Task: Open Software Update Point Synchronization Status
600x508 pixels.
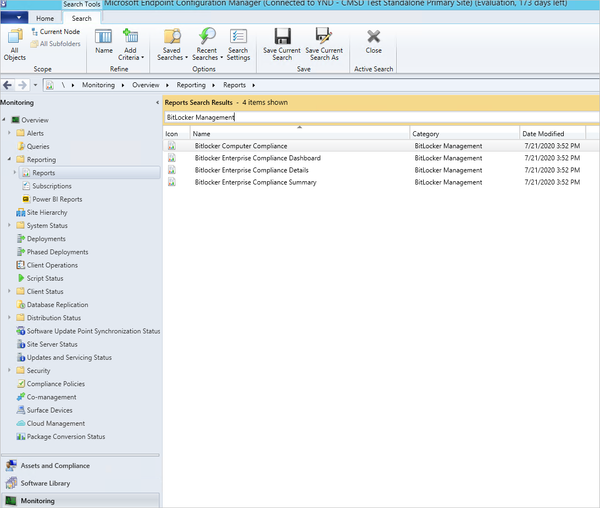Action: 88,331
